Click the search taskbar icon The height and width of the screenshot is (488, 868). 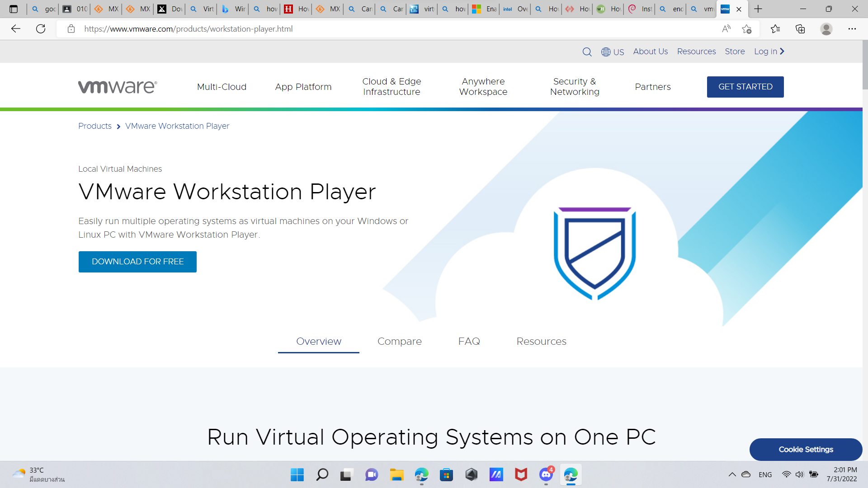pos(322,475)
